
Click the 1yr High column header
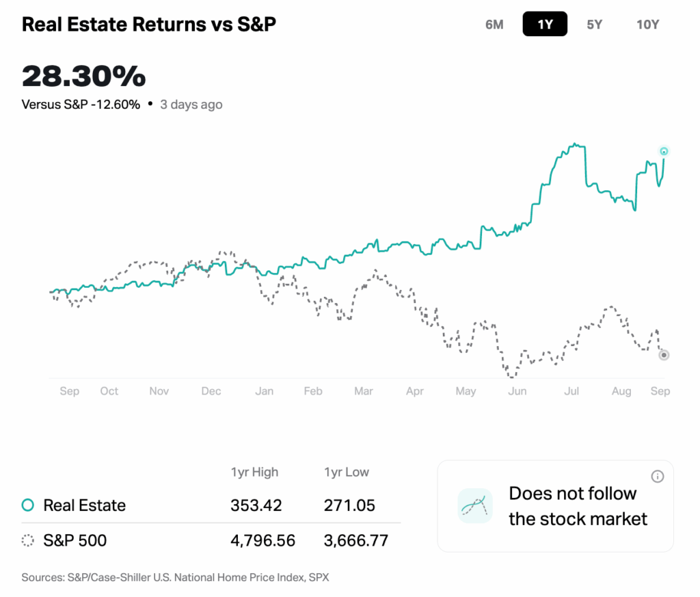click(254, 473)
